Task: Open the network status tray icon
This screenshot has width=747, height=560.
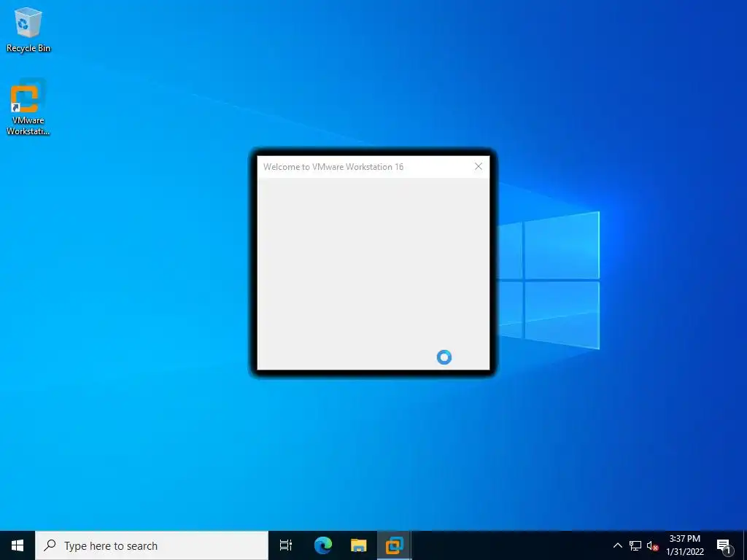Action: pos(635,545)
